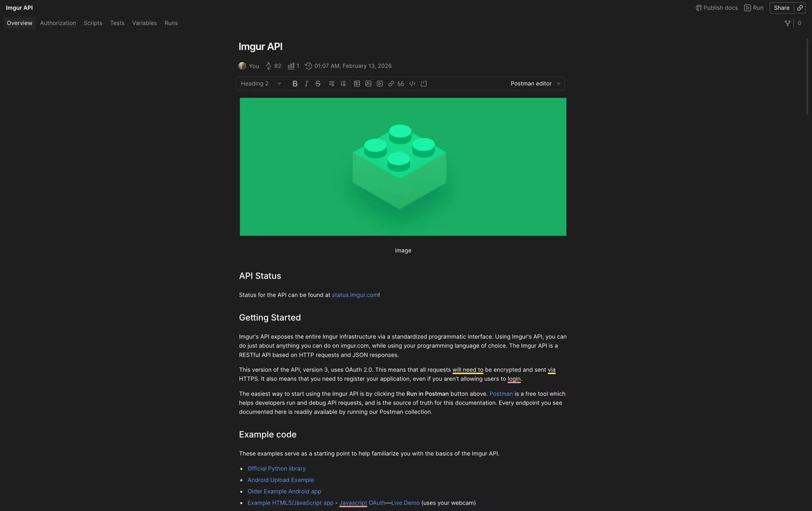812x511 pixels.
Task: Open the Scripts tab
Action: point(93,23)
